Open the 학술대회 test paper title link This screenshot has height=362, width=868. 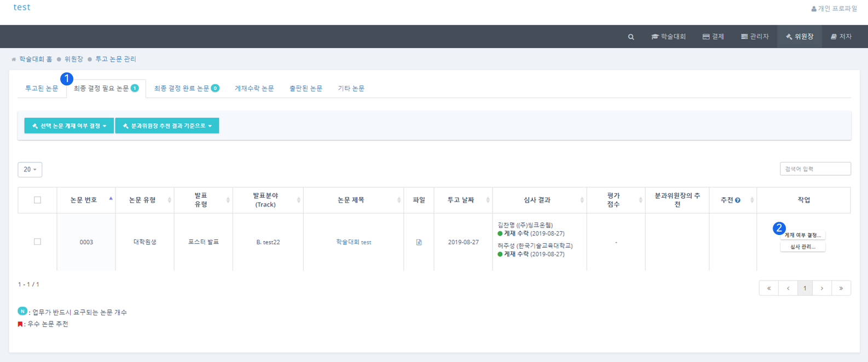pyautogui.click(x=354, y=242)
